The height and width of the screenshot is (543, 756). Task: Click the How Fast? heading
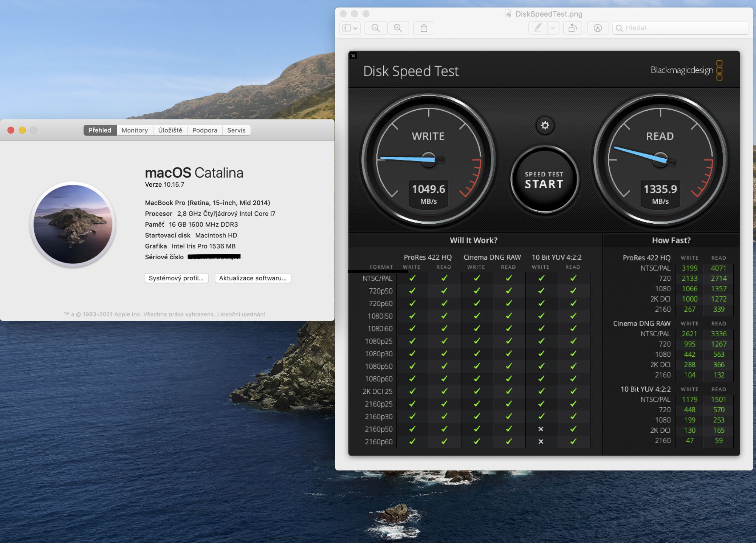(x=671, y=240)
